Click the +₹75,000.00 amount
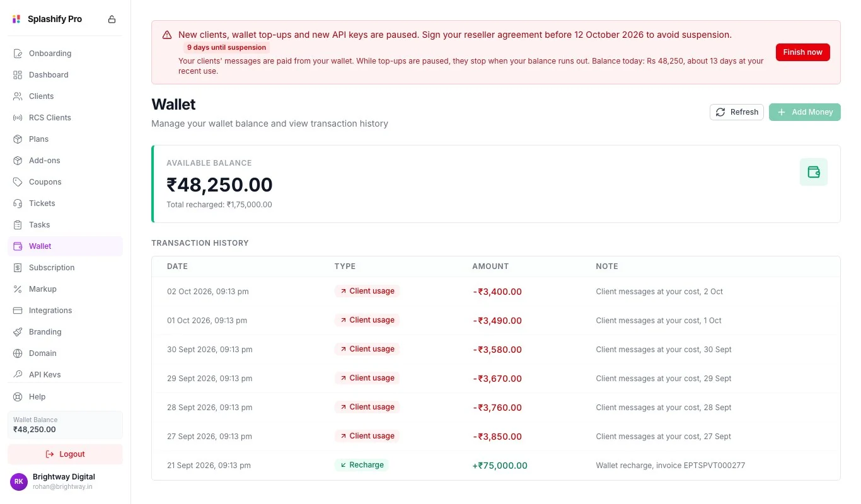 coord(500,466)
